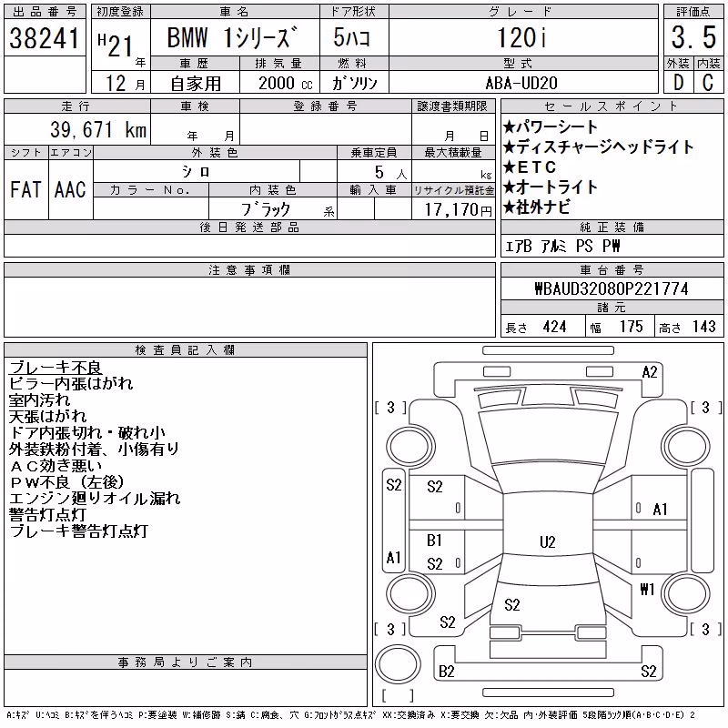
Task: Select seating capacity 5 人
Action: click(x=391, y=172)
